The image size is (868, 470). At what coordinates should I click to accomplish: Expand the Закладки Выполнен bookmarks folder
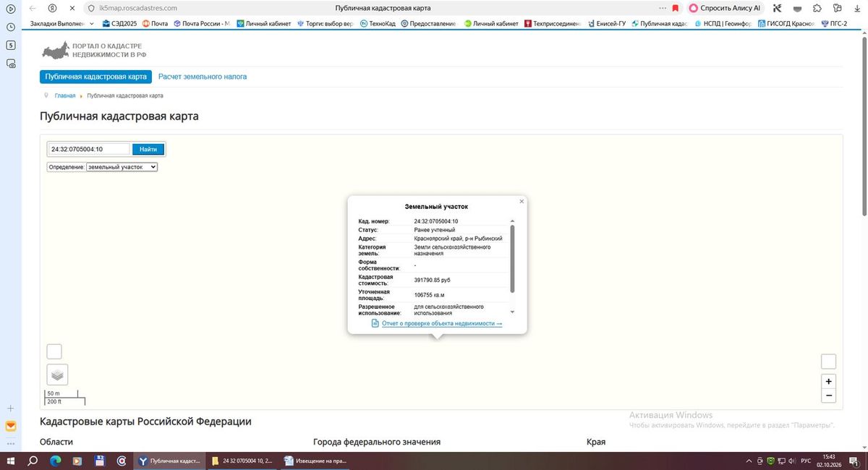pos(61,23)
